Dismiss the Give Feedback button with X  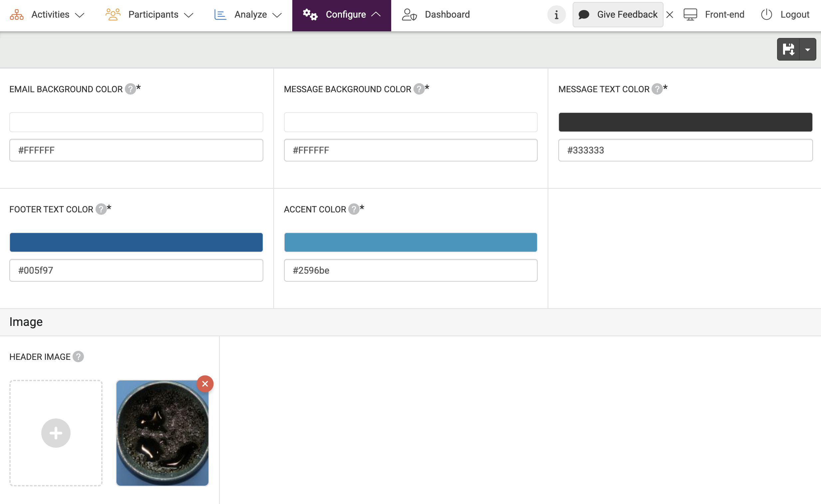670,15
